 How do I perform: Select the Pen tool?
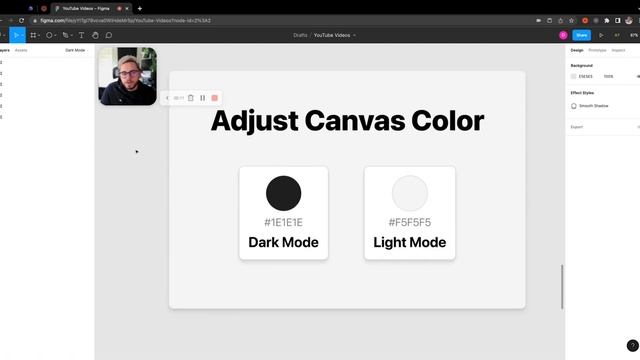(65, 35)
